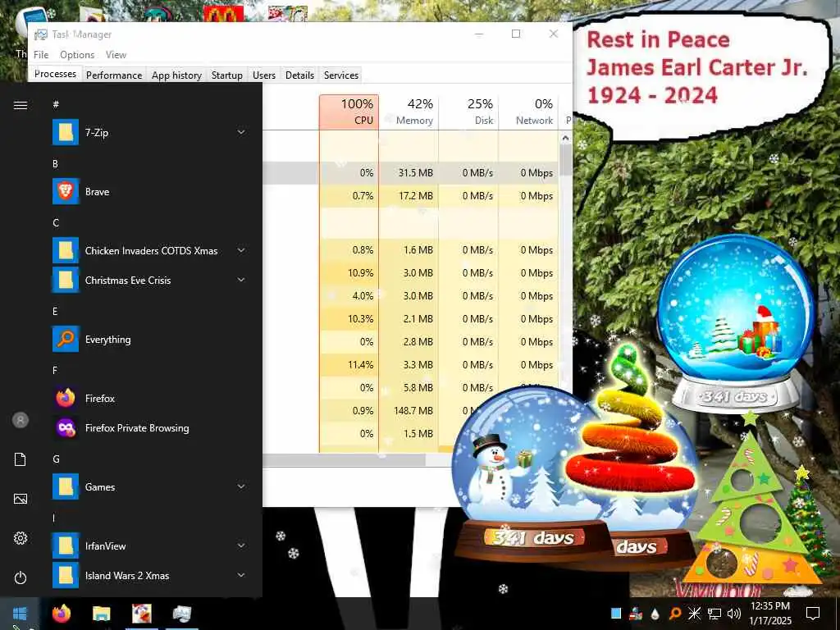Select the row with 148.7 MB memory

[x=410, y=410]
